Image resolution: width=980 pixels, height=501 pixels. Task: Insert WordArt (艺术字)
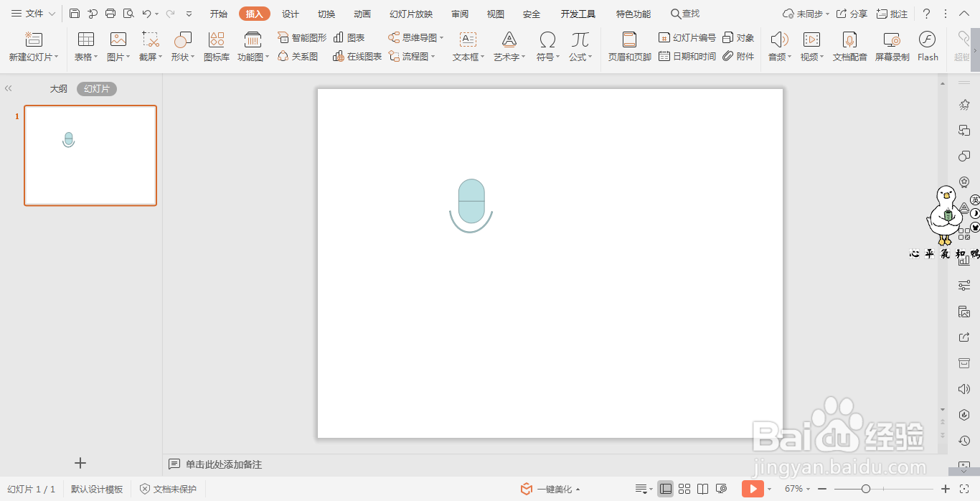[509, 47]
